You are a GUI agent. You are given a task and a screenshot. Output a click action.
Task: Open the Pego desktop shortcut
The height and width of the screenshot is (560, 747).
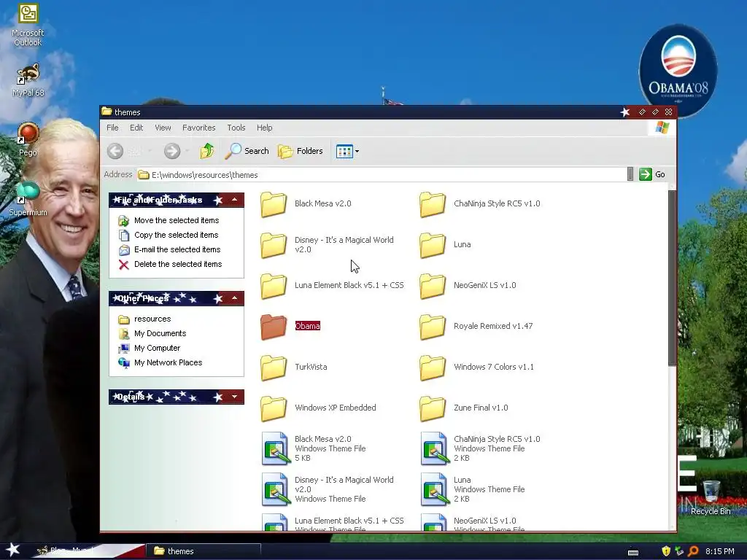pos(28,139)
